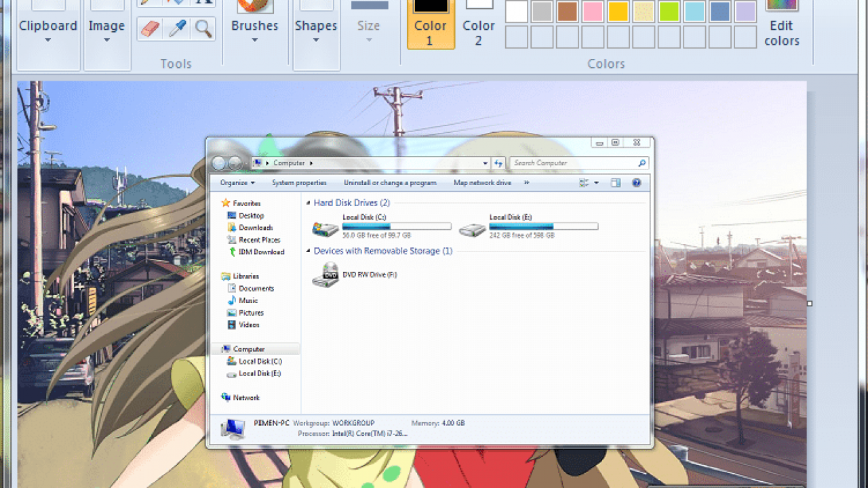Open the Brushes gallery in Paint
This screenshot has height=488, width=868.
[254, 25]
